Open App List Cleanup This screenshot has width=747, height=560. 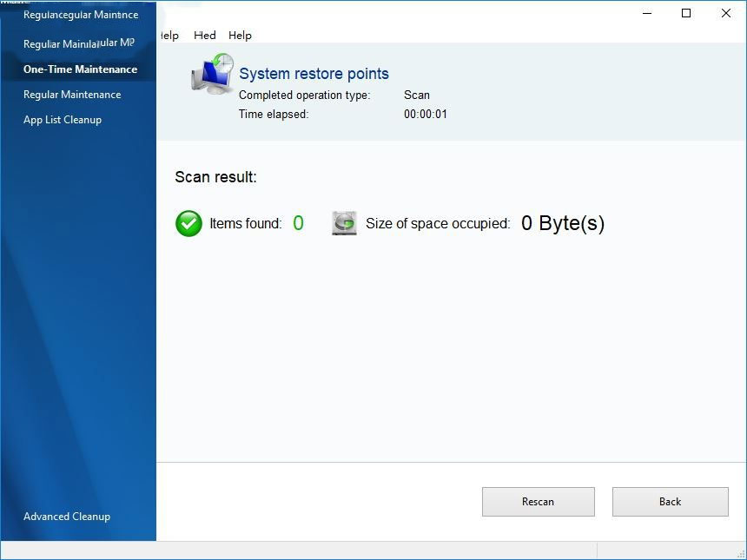[63, 120]
